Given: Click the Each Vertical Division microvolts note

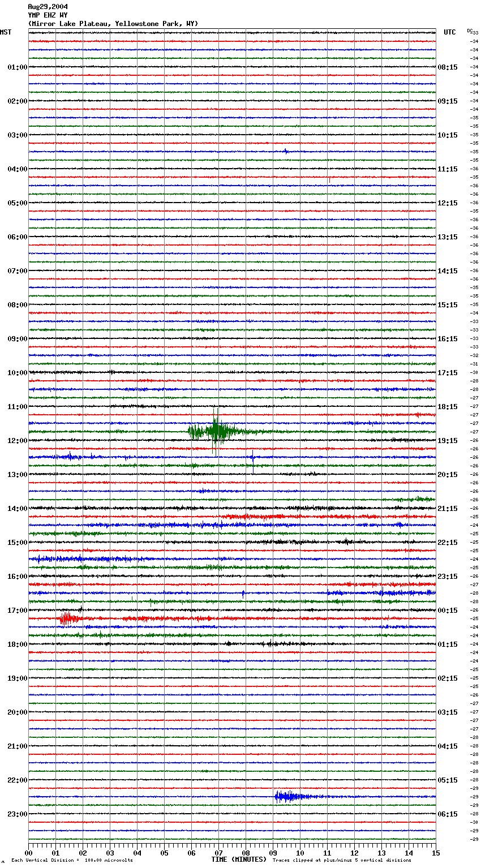Looking at the screenshot, I should [x=72, y=860].
